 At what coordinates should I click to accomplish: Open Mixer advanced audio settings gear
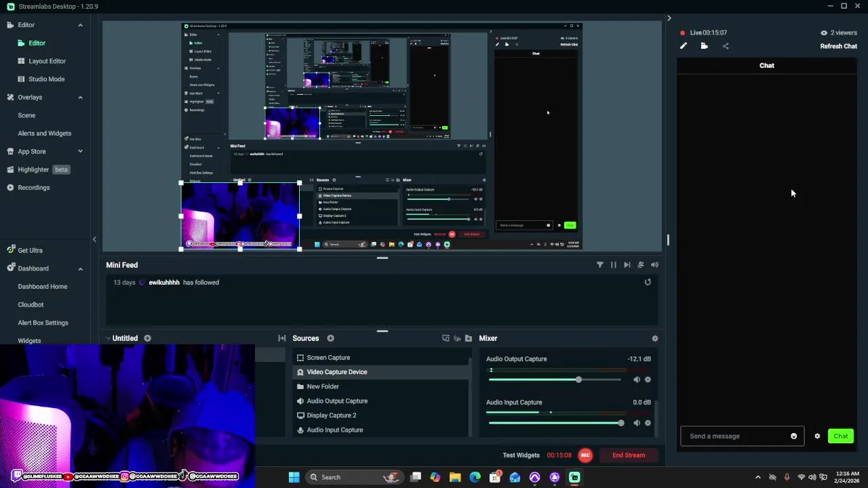[654, 338]
